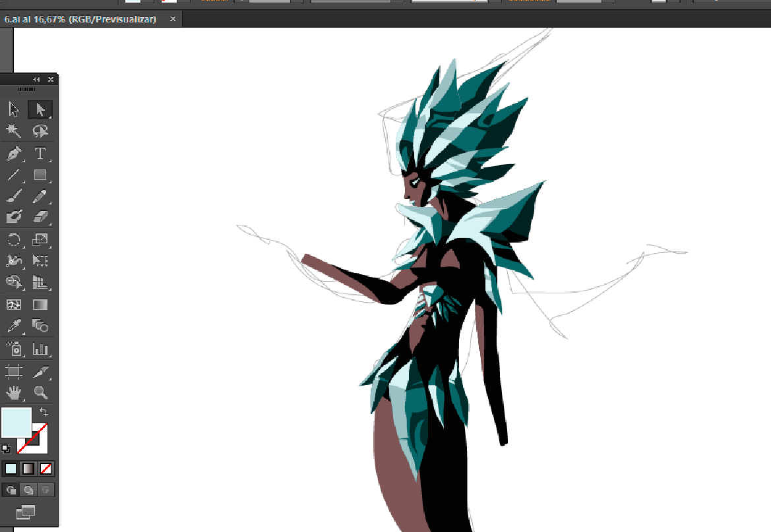Image resolution: width=771 pixels, height=532 pixels.
Task: Activate the Scale tool
Action: [x=40, y=239]
